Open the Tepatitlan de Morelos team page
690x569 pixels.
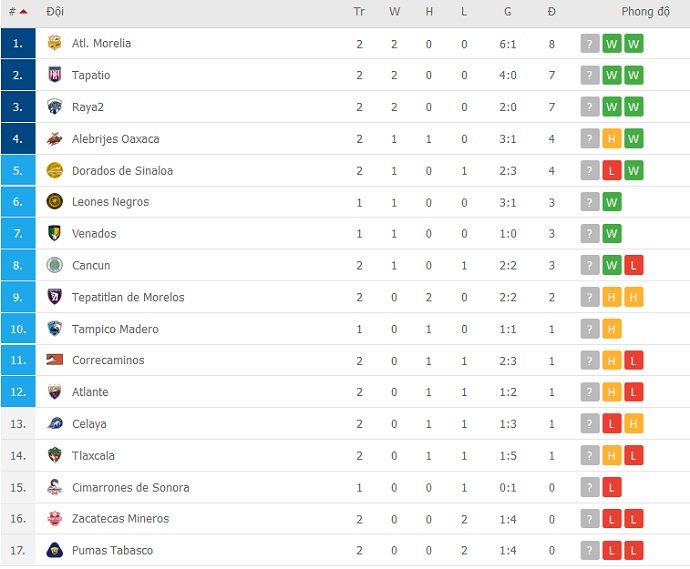coord(128,297)
